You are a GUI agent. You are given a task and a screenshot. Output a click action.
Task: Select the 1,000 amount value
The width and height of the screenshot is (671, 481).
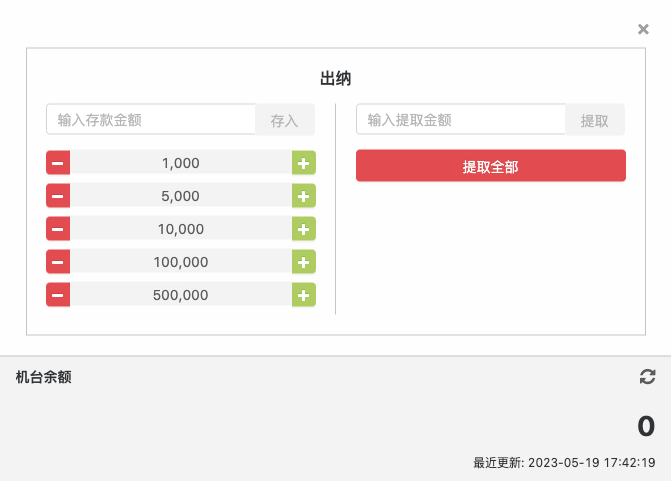(x=181, y=163)
